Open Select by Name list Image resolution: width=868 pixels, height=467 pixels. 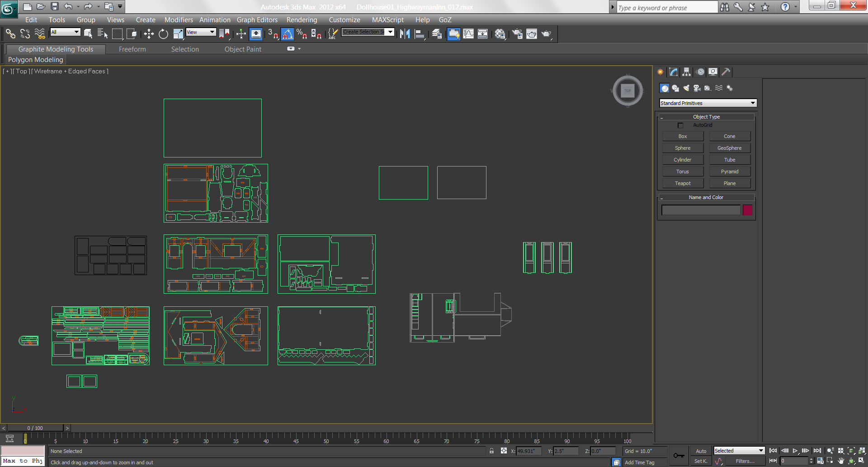click(x=103, y=34)
